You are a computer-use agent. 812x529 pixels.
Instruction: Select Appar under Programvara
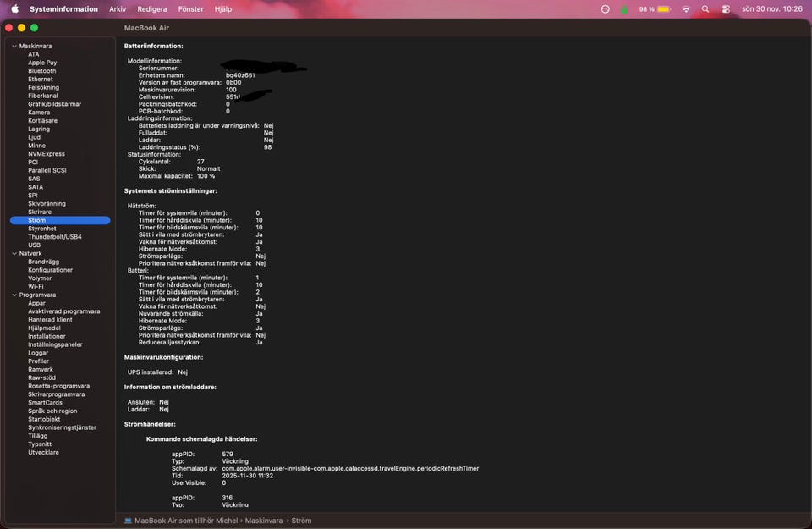(36, 303)
